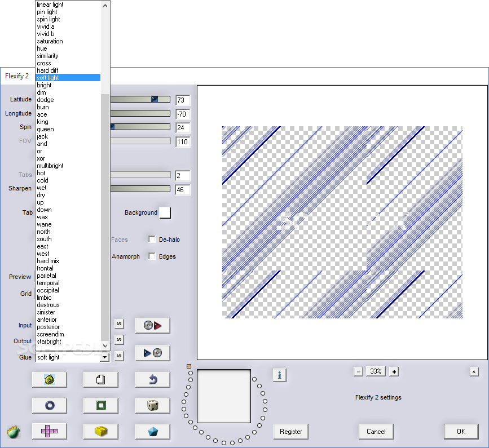The width and height of the screenshot is (489, 448).
Task: Select 'occipital' glue mode
Action: coord(68,290)
